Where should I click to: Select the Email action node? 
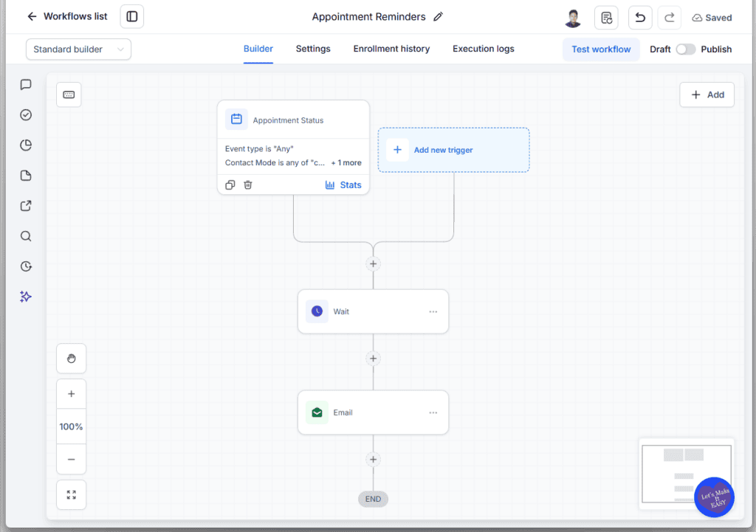point(373,412)
